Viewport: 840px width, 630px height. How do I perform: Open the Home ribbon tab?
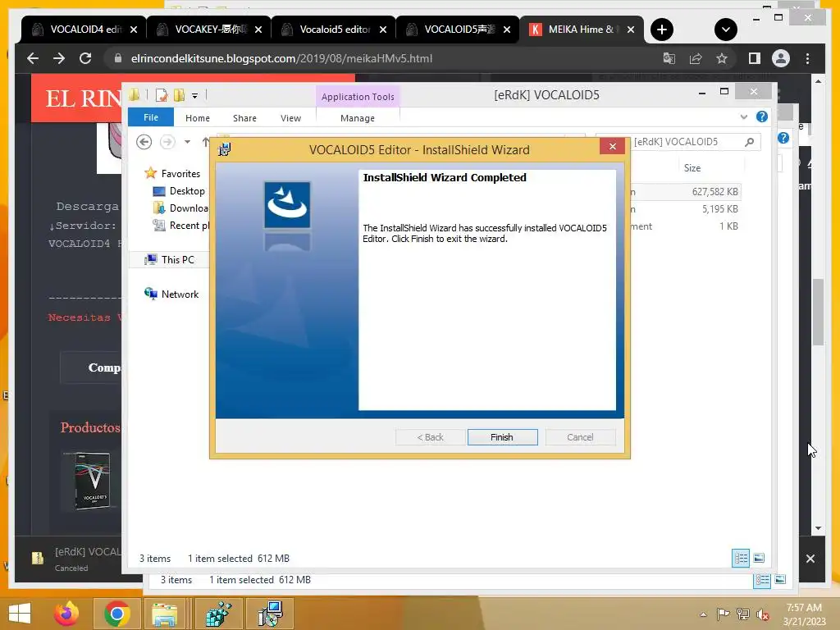(x=197, y=118)
